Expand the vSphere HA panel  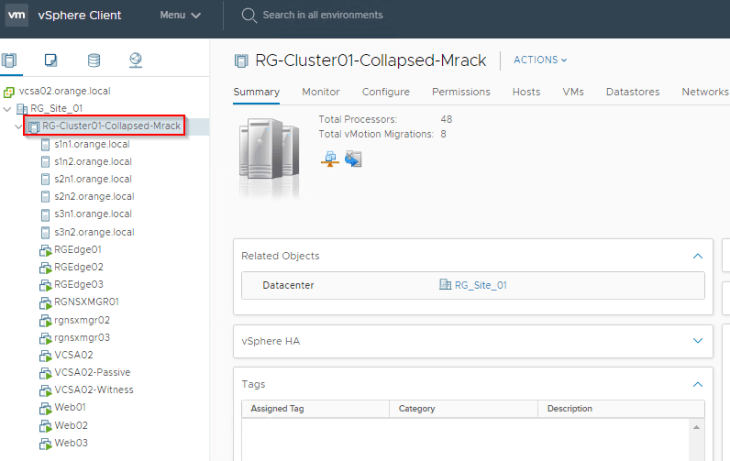point(697,341)
